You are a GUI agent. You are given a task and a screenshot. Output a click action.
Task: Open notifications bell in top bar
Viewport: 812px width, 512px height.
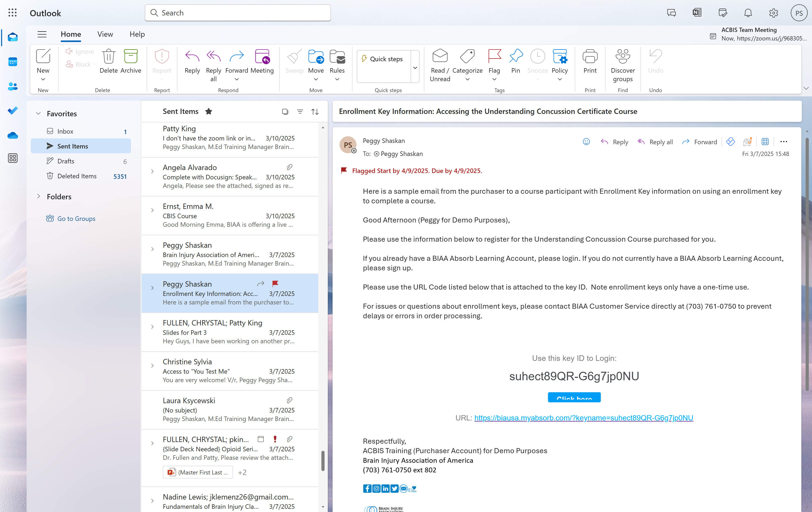point(748,13)
